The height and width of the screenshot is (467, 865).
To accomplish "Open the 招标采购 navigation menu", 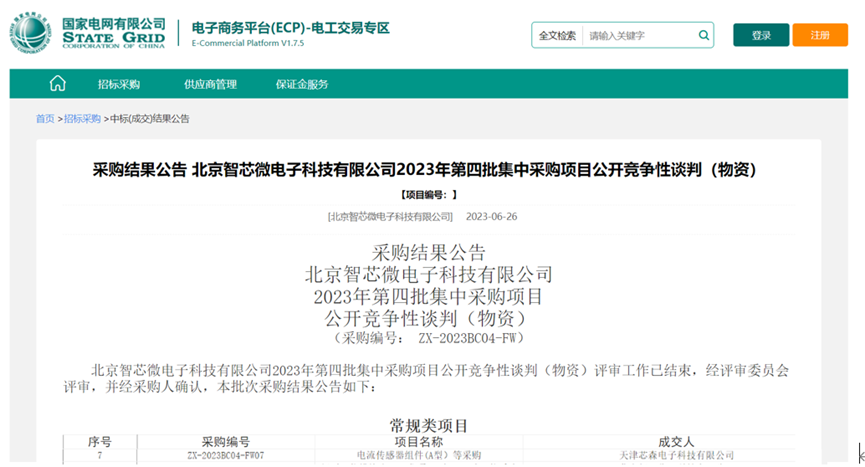I will (x=118, y=84).
